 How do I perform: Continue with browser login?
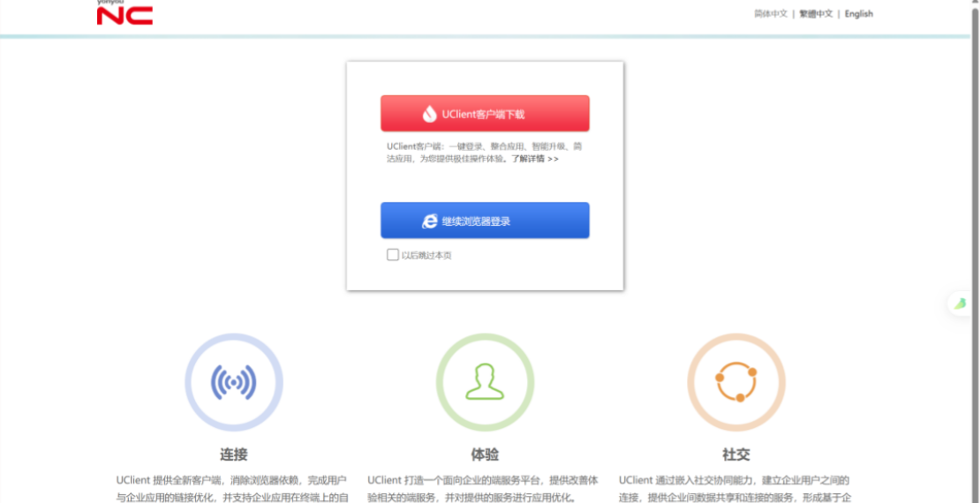point(485,221)
